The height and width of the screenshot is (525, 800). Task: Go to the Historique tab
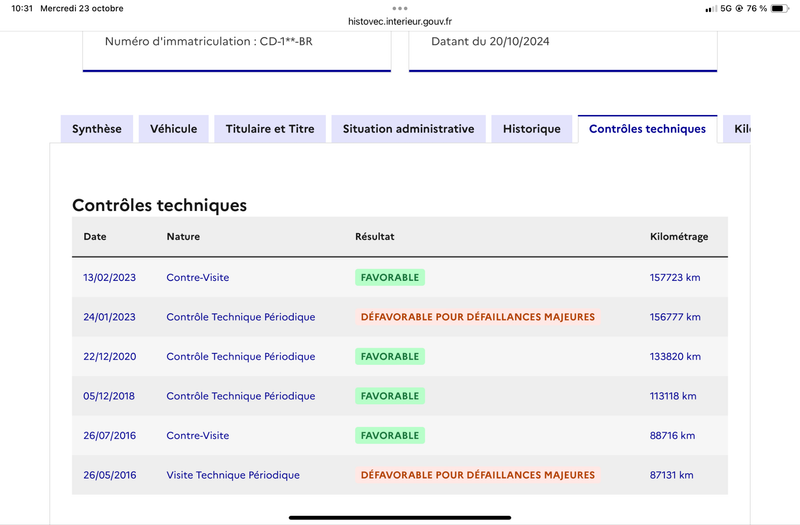[x=532, y=129]
